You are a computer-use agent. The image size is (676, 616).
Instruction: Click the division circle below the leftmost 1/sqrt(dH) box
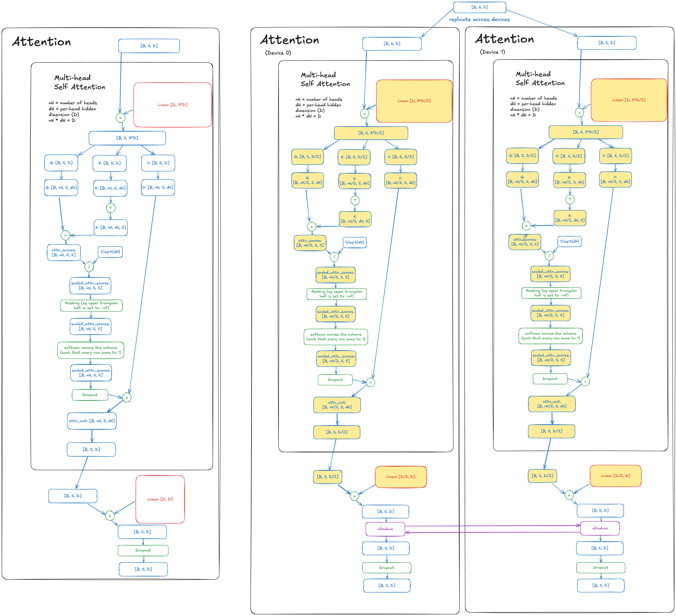click(89, 267)
